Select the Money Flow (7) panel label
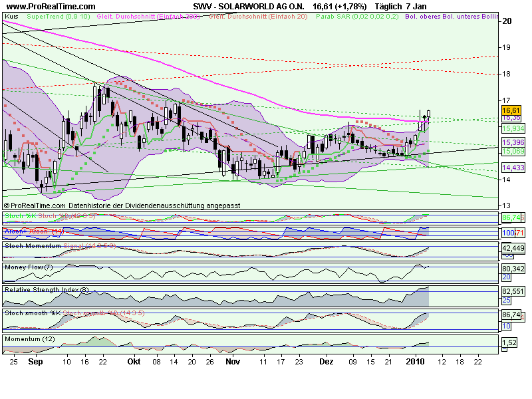The height and width of the screenshot is (399, 532). [29, 267]
